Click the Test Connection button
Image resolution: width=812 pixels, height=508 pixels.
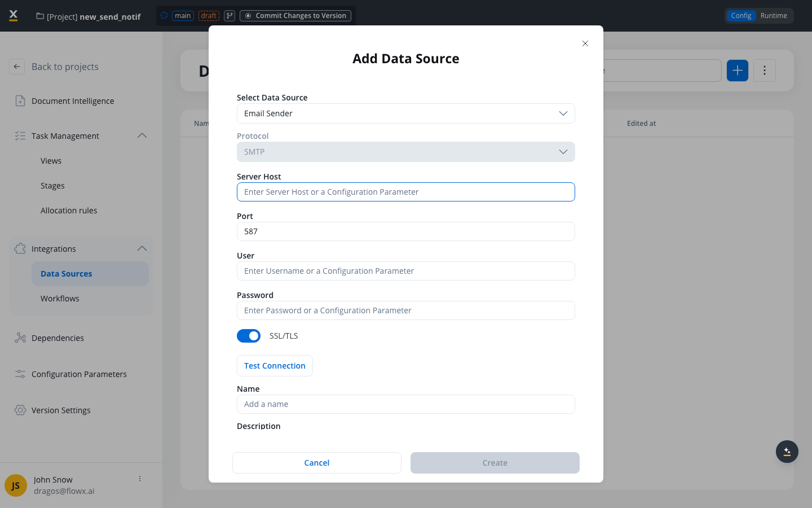click(x=275, y=366)
